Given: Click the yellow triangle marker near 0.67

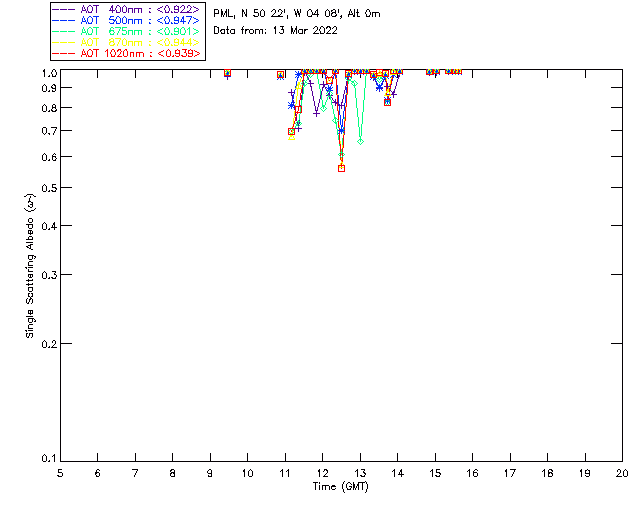Looking at the screenshot, I should (291, 137).
